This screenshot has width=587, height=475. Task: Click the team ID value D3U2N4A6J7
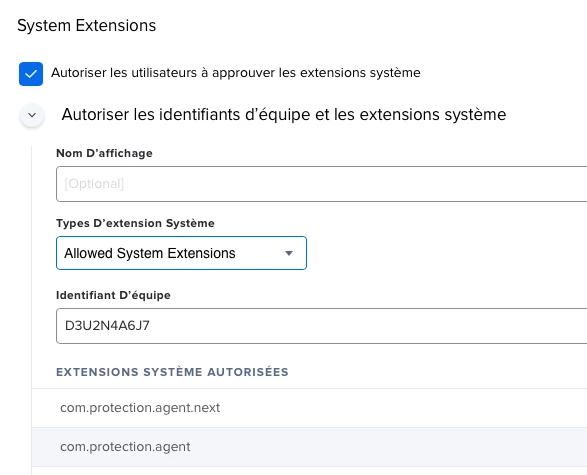coord(107,326)
